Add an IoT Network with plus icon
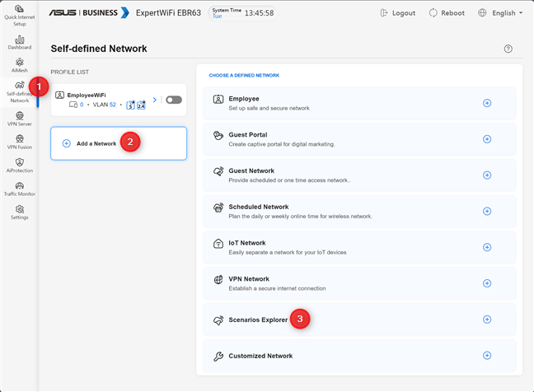Viewport: 534px width, 392px height. (x=486, y=247)
